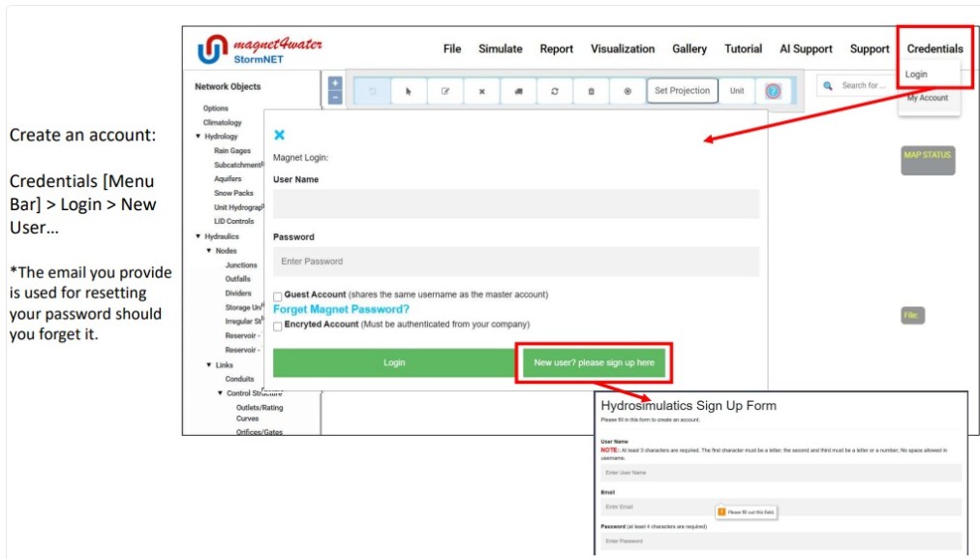
Task: Click Enter Password field in Sign Up Form
Action: coord(781,541)
